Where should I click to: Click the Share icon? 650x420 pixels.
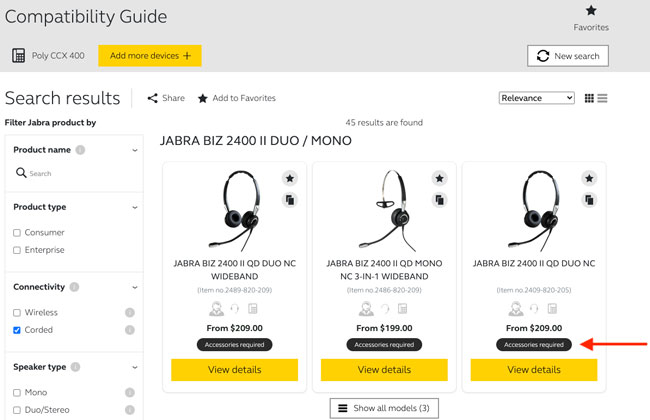pos(153,98)
